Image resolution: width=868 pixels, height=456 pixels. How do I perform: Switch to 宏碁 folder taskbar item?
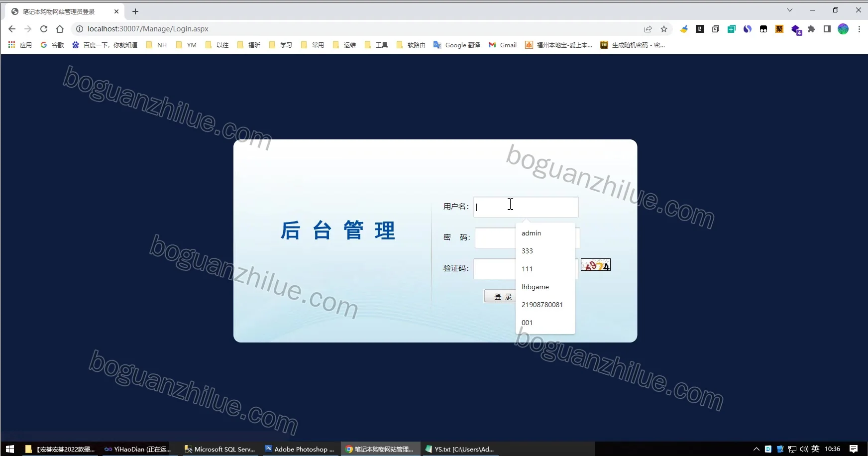[60, 449]
